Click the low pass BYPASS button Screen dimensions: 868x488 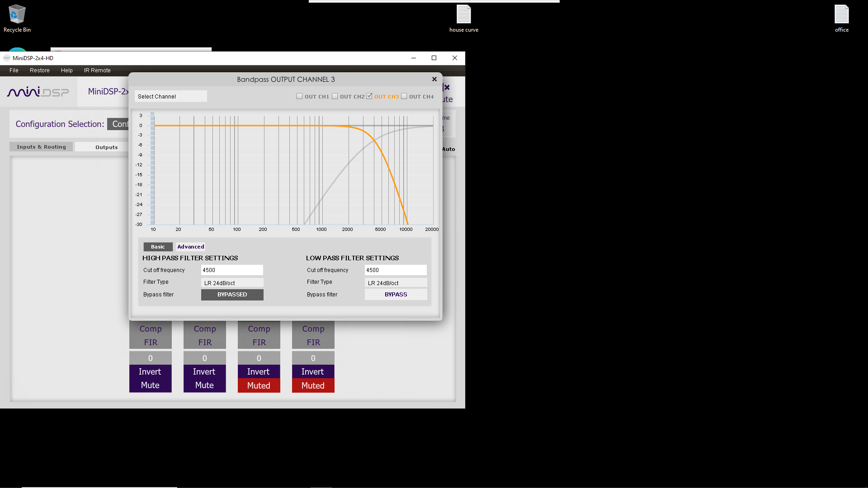[396, 295]
